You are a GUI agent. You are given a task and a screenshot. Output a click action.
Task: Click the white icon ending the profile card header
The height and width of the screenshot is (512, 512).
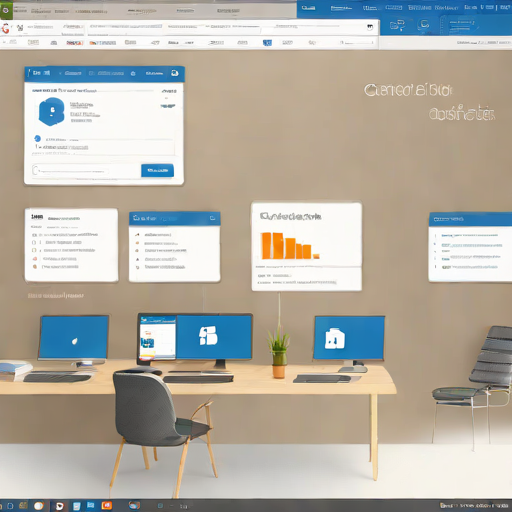[x=175, y=73]
